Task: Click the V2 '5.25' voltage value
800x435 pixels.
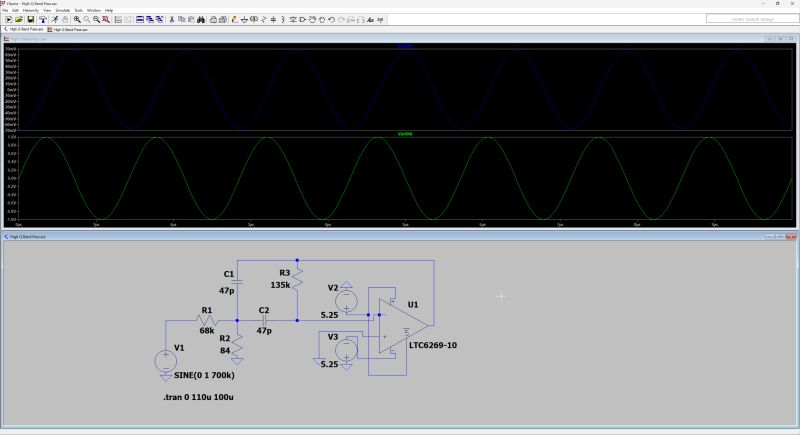Action: (329, 315)
